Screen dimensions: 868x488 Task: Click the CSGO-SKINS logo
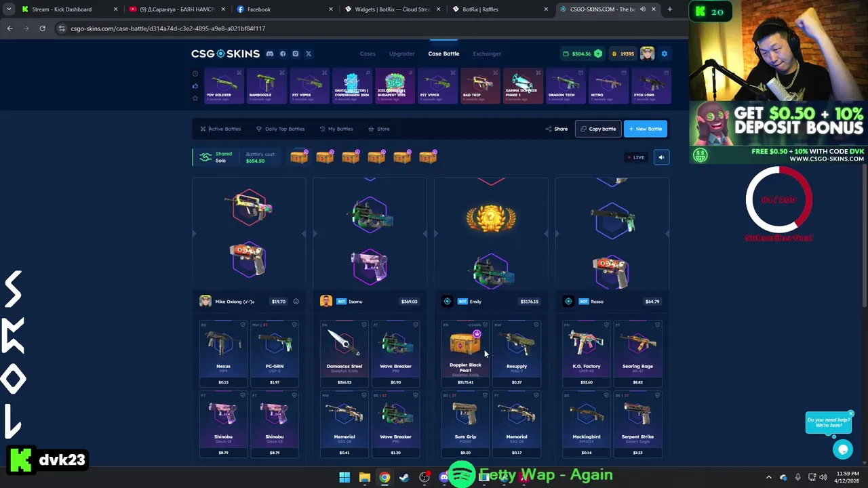tap(225, 54)
